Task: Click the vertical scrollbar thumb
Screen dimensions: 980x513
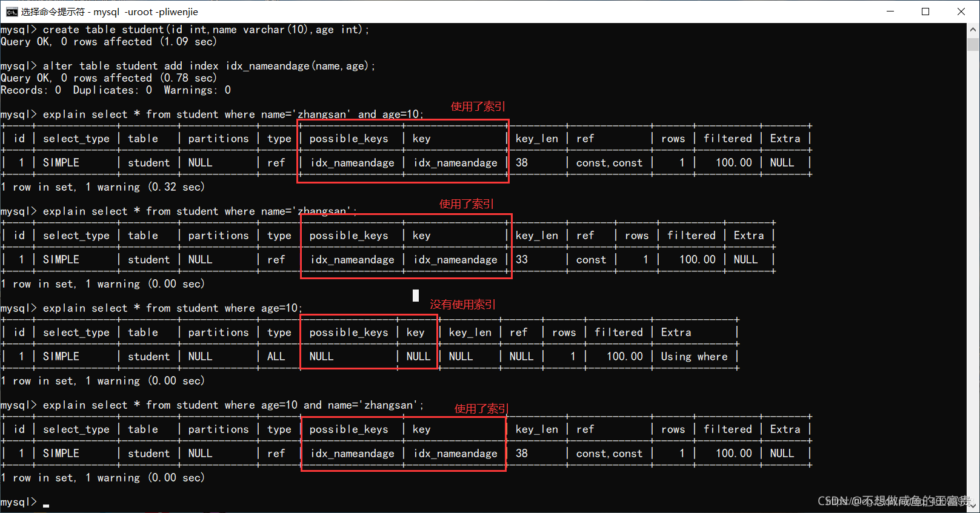Action: (973, 44)
